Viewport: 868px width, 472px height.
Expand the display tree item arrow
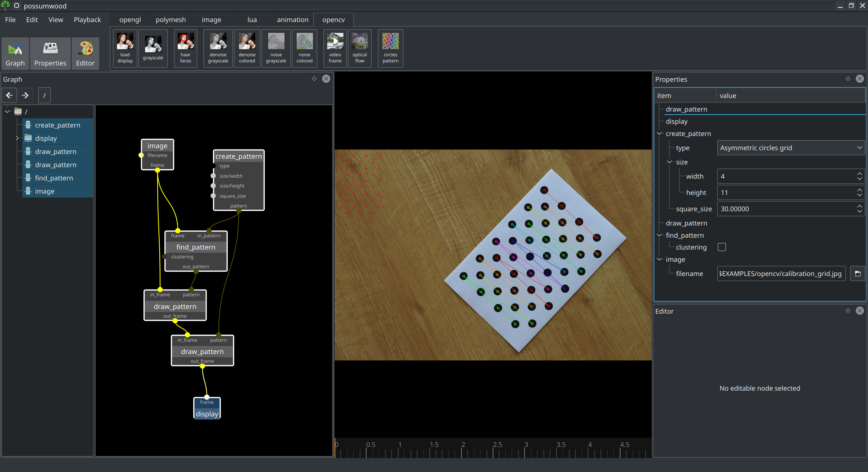tap(17, 138)
